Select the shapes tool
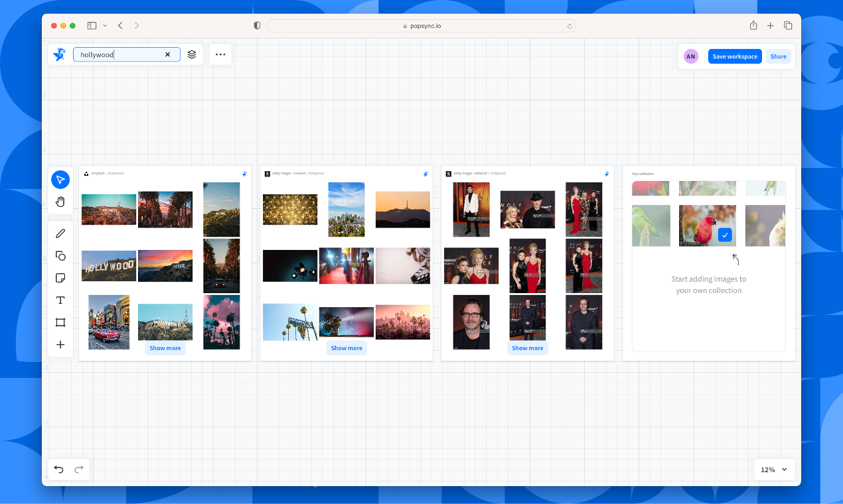The height and width of the screenshot is (504, 843). click(60, 256)
